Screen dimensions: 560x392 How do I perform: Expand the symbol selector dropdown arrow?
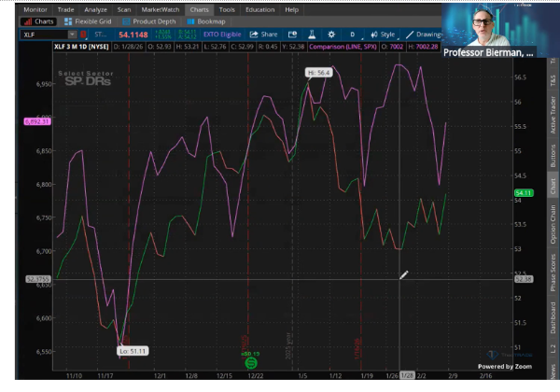click(73, 35)
